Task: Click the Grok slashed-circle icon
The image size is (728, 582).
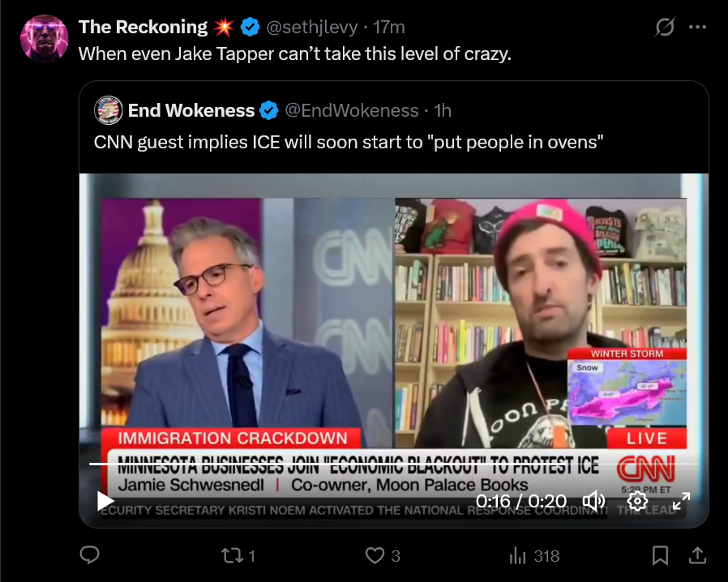Action: [x=665, y=27]
